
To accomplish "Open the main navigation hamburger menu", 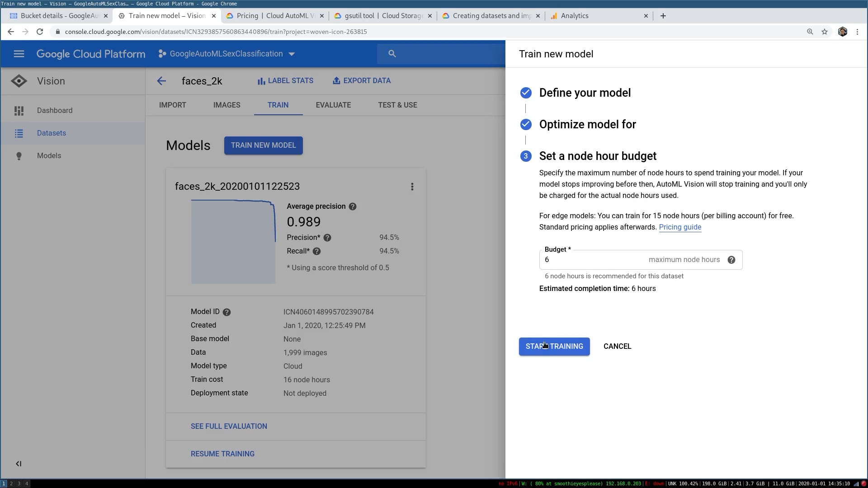I will coord(19,54).
